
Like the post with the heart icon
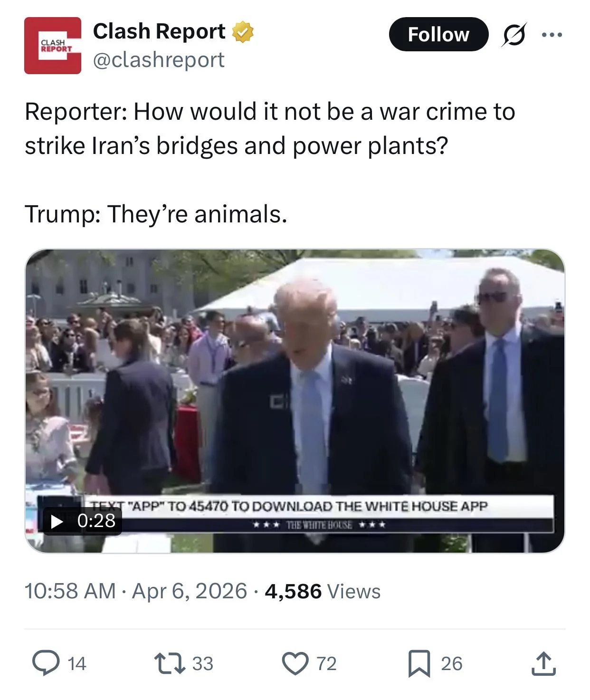(295, 663)
